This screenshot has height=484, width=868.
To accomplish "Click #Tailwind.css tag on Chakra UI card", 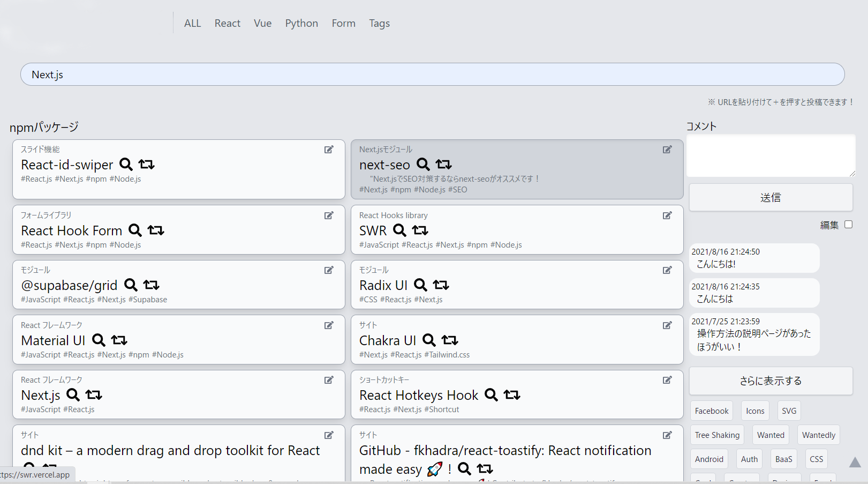I will [x=447, y=355].
